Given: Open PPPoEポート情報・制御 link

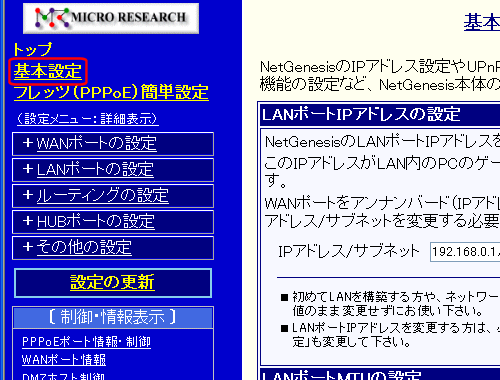Looking at the screenshot, I should click(x=86, y=342).
